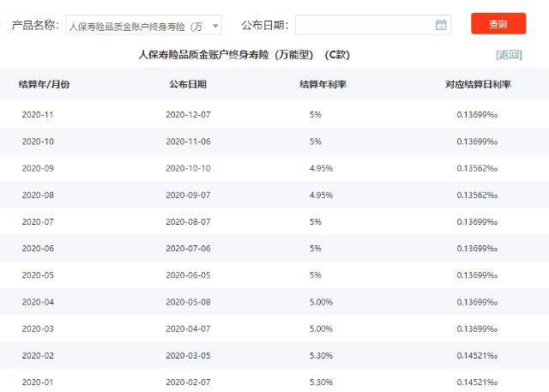This screenshot has height=392, width=549.
Task: Click publish date 2020-06-05
Action: [x=188, y=275]
